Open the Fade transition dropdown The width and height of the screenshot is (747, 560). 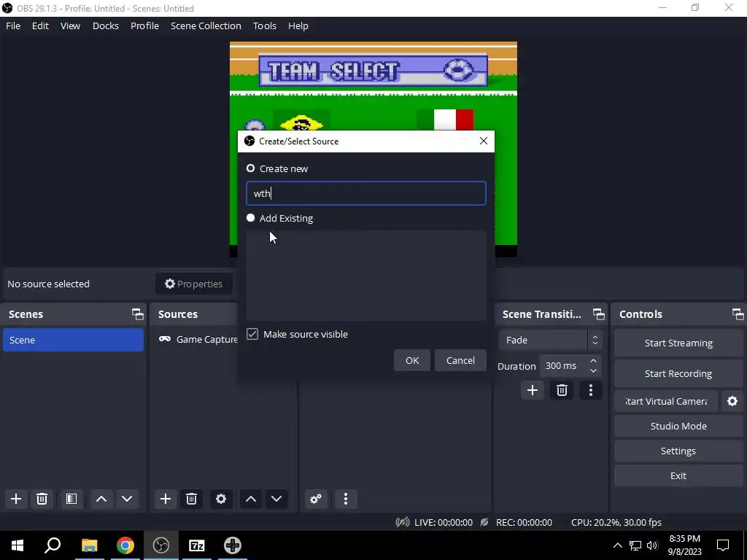(550, 340)
